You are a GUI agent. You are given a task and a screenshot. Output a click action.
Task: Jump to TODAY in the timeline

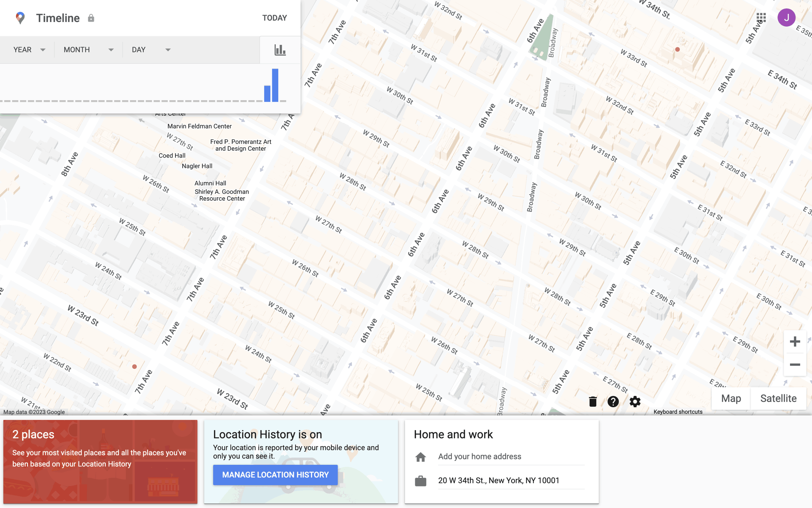274,18
